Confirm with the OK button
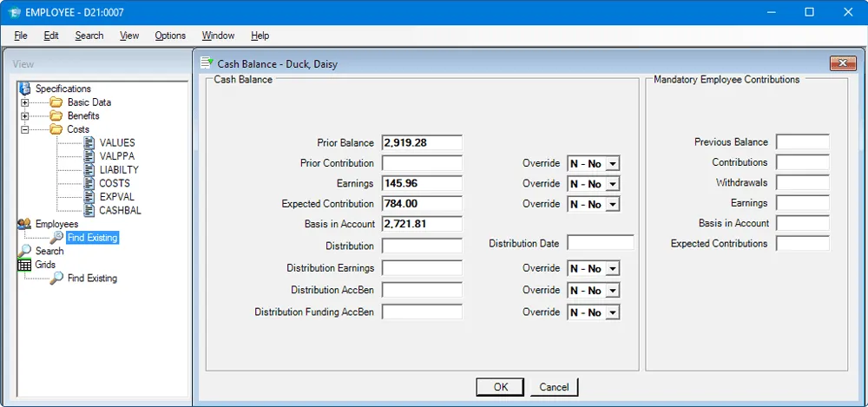Viewport: 868px width, 407px height. (x=501, y=387)
